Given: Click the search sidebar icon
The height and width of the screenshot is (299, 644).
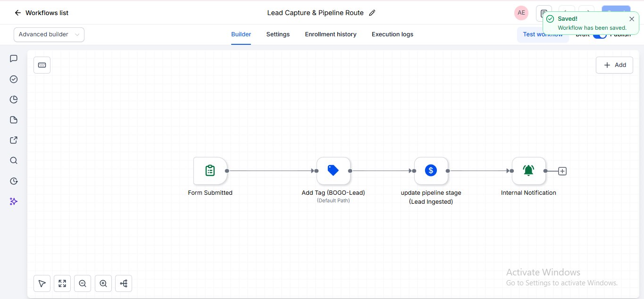Looking at the screenshot, I should (x=14, y=160).
